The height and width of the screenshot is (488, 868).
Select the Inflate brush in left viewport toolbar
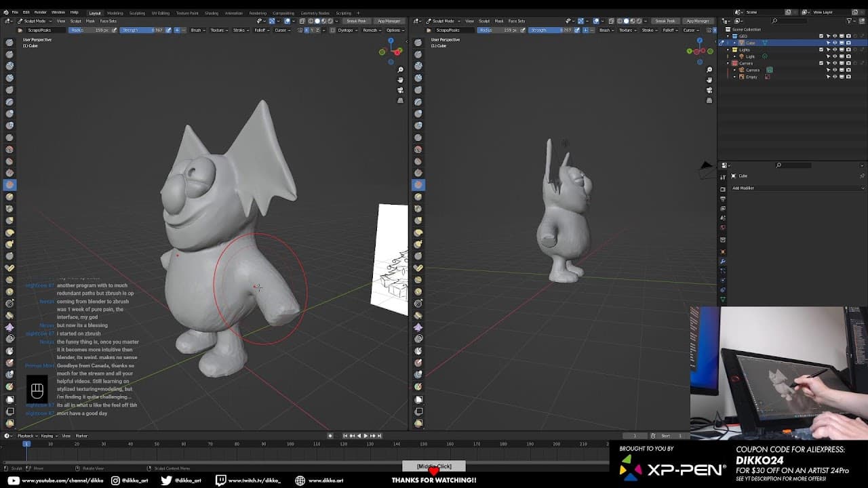pyautogui.click(x=9, y=113)
